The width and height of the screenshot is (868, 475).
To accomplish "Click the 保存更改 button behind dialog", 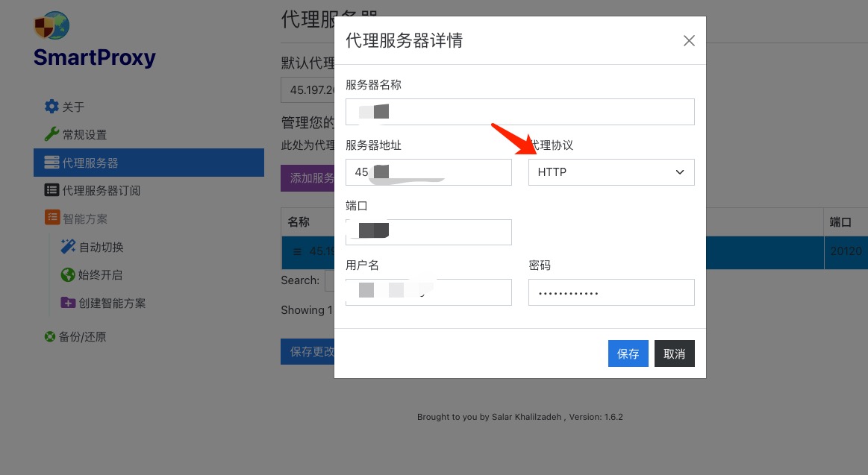I will tap(307, 351).
